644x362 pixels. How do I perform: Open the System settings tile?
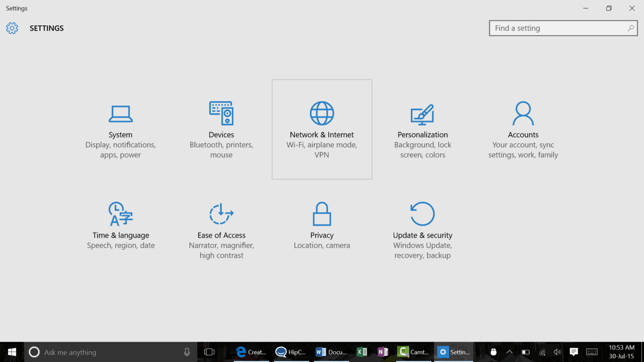click(120, 130)
